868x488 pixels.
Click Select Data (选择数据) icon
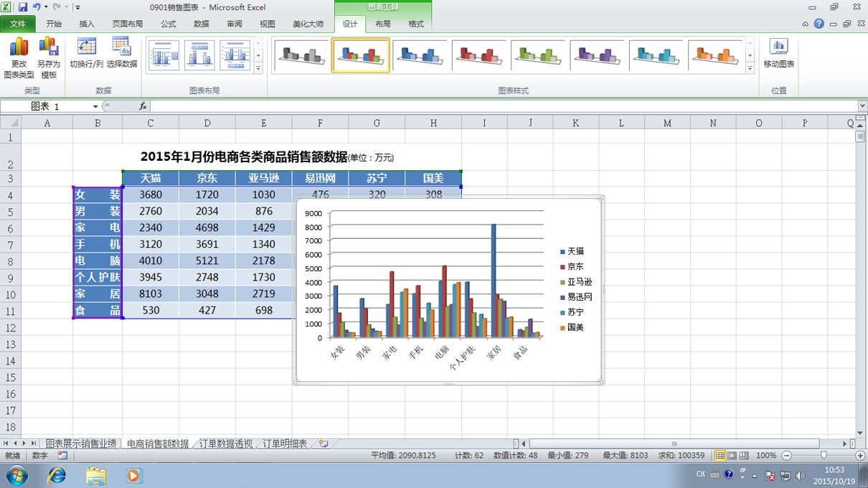(x=122, y=47)
